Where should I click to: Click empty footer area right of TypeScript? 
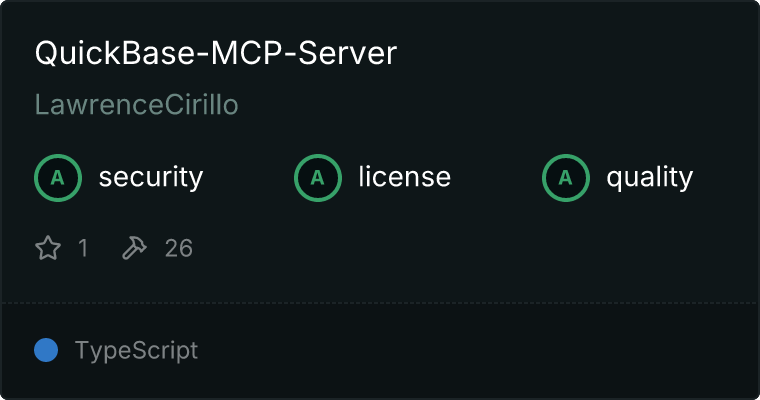coord(477,351)
